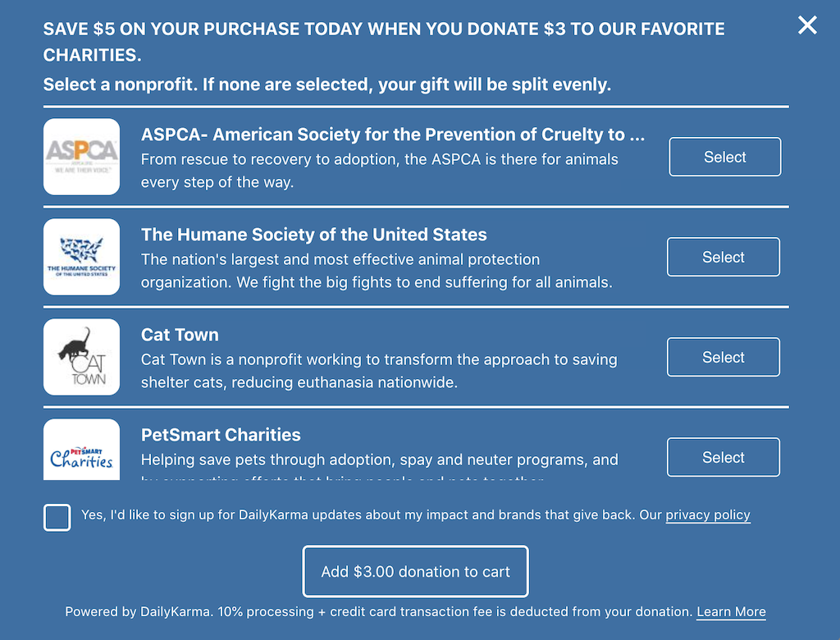Click the Humane Society logo image

click(81, 257)
